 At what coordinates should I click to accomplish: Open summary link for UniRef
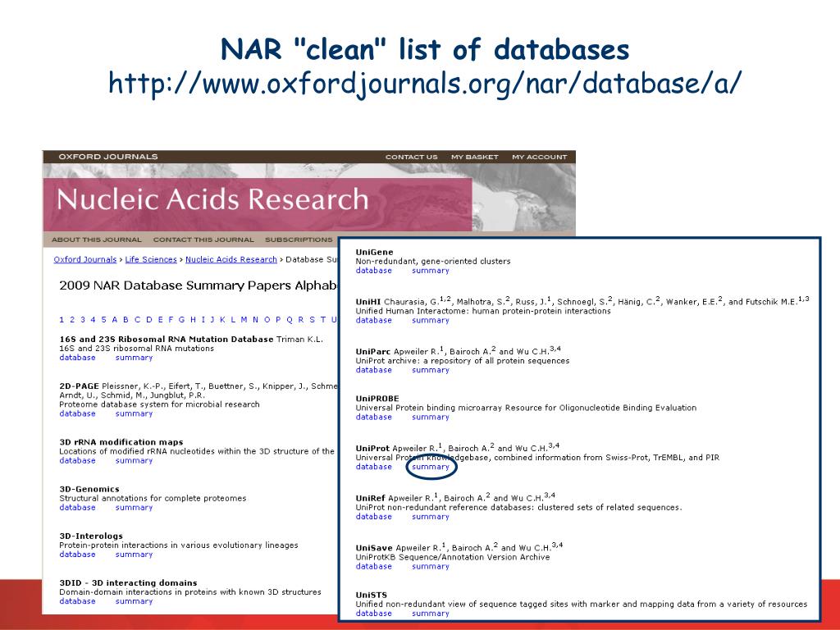pyautogui.click(x=430, y=517)
